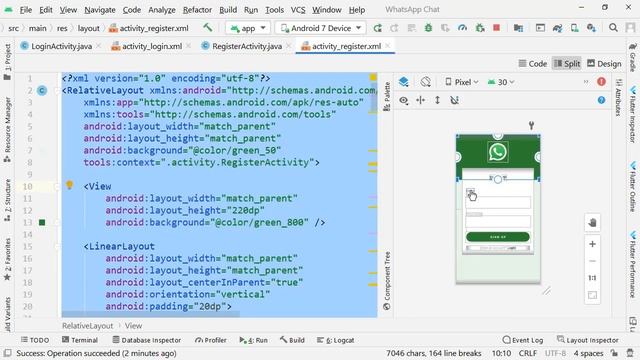
Task: Click the green Debug bug icon
Action: pyautogui.click(x=428, y=28)
